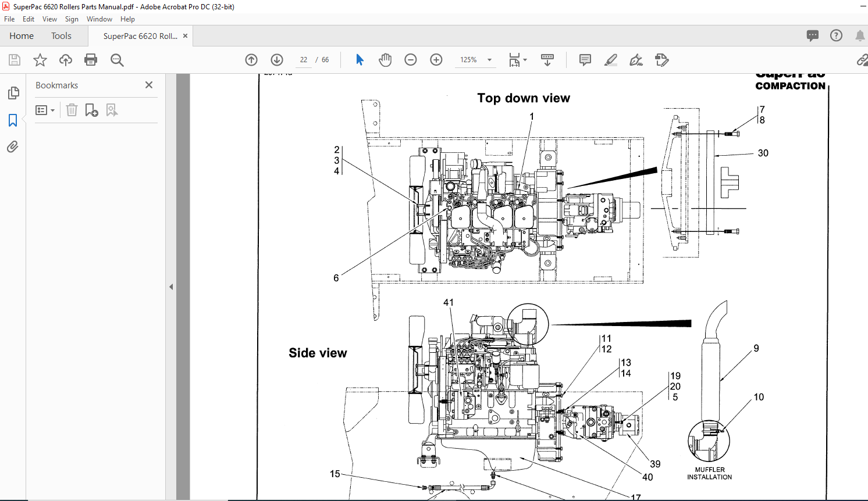Click the total page count 66
The height and width of the screenshot is (501, 868).
click(x=325, y=60)
